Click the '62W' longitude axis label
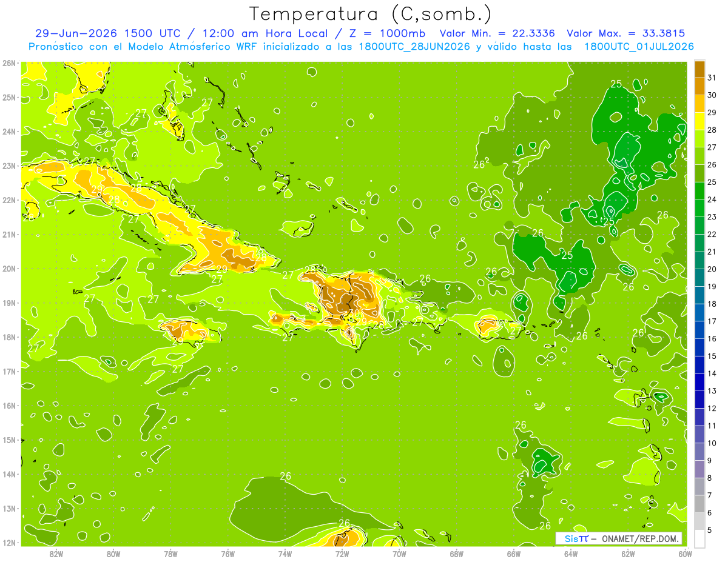The image size is (728, 562). [628, 553]
